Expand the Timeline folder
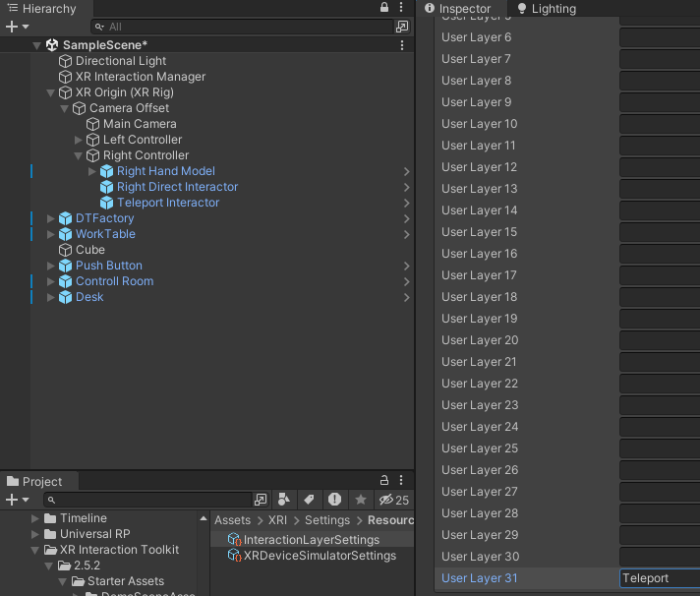Image resolution: width=700 pixels, height=596 pixels. [34, 518]
